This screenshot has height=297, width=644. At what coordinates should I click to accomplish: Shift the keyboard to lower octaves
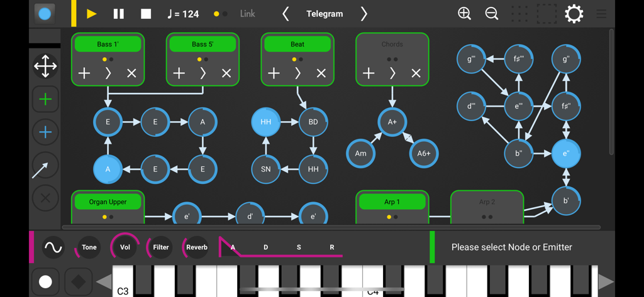point(104,282)
